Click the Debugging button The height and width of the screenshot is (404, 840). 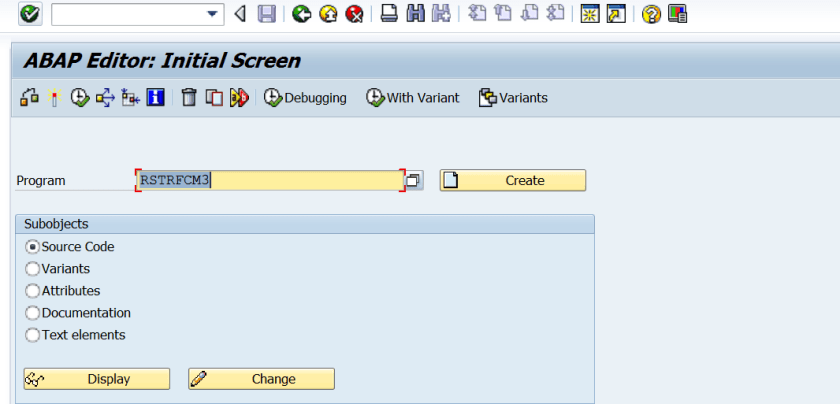pos(305,98)
